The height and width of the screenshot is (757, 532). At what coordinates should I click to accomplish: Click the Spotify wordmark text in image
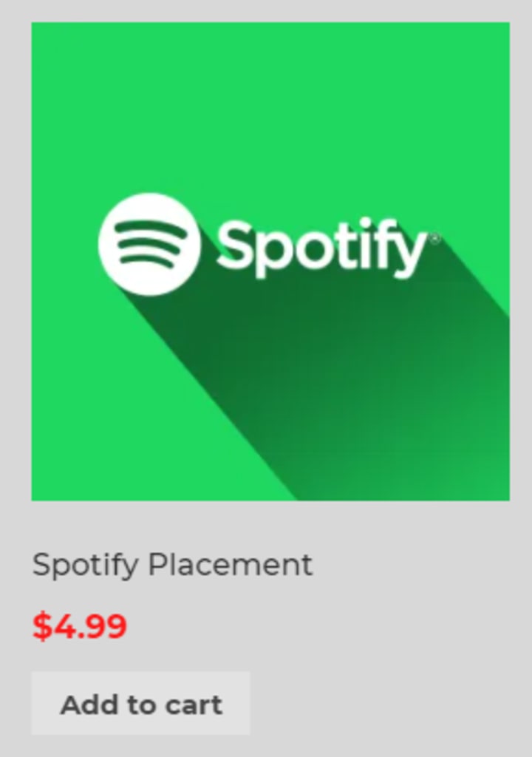tap(322, 248)
